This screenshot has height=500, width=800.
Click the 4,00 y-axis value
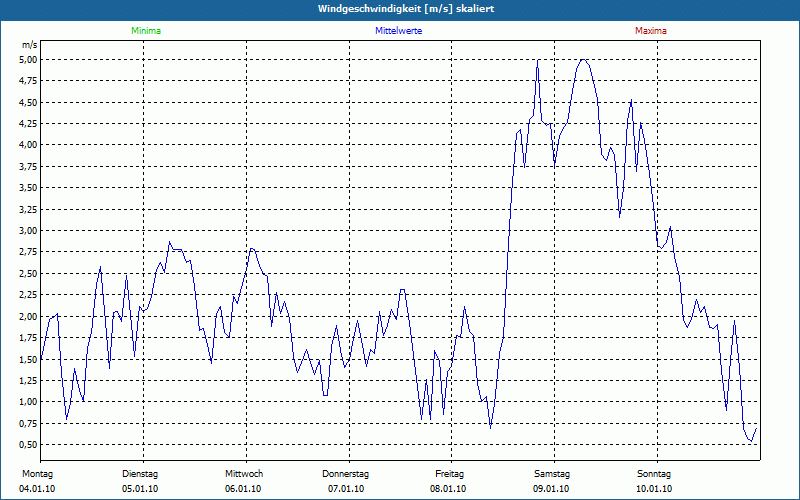29,145
